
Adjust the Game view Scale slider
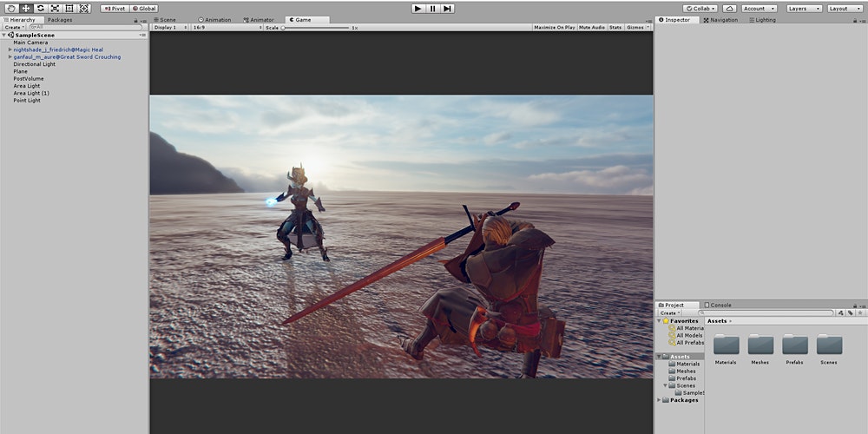pos(316,28)
